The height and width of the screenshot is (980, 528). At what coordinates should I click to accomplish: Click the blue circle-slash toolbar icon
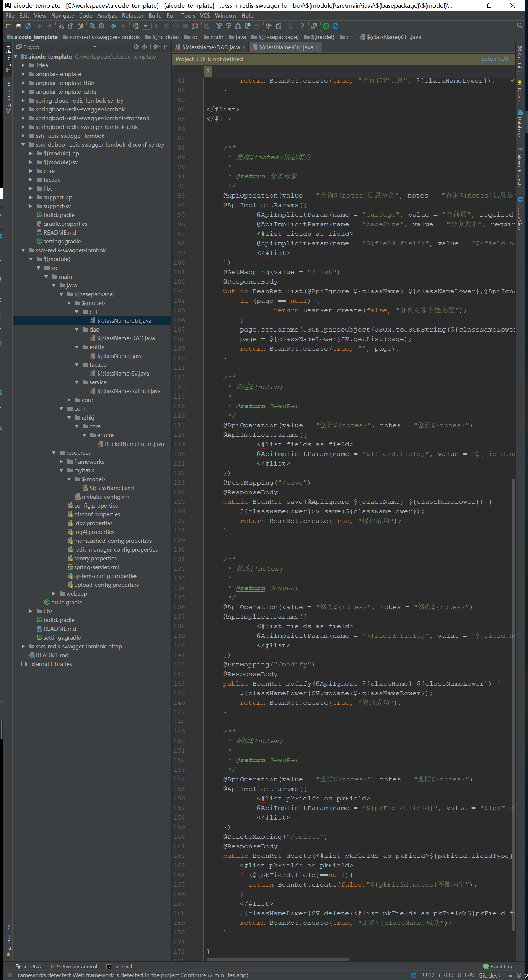pyautogui.click(x=336, y=26)
